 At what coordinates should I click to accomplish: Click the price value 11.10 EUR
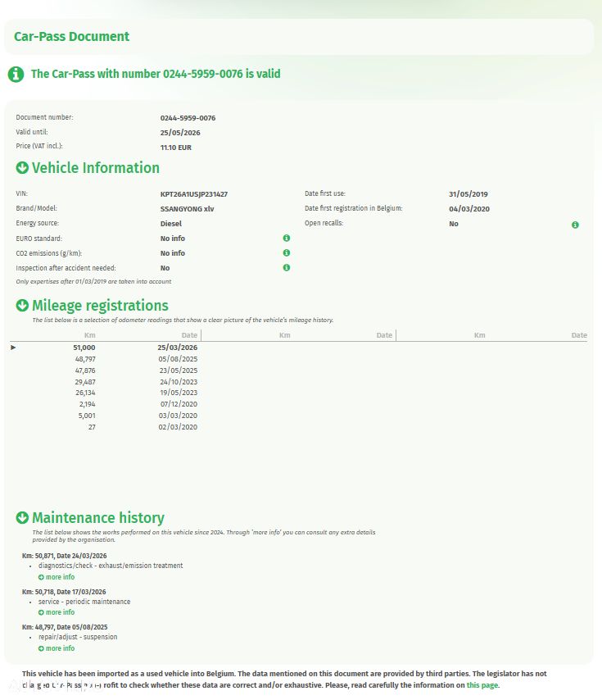click(176, 148)
